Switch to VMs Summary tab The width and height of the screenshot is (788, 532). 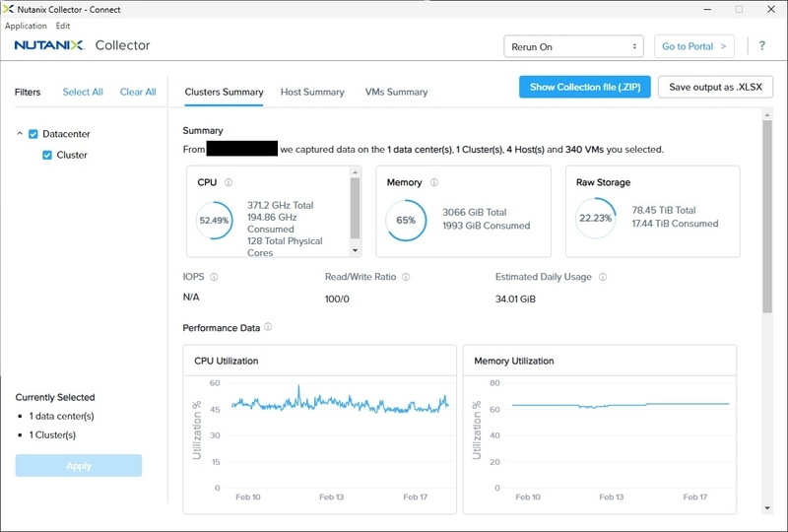tap(396, 92)
